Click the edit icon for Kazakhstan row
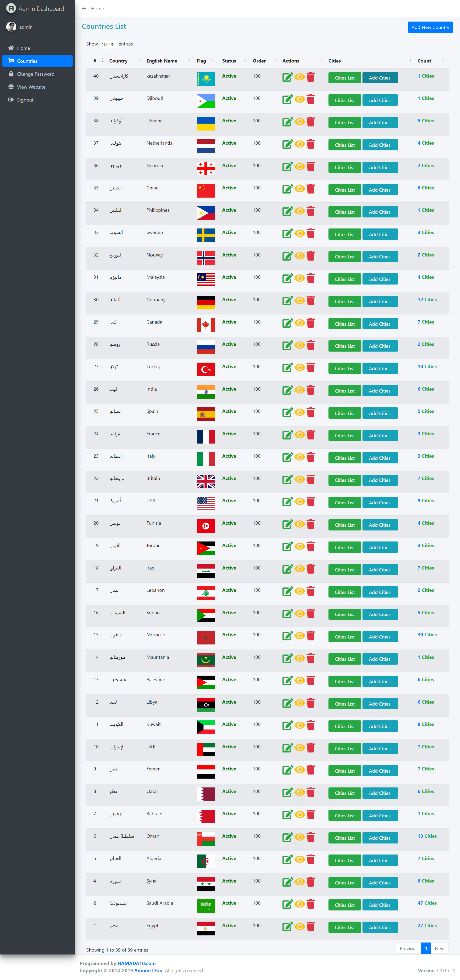Screen dimensions: 460x980 pos(287,78)
